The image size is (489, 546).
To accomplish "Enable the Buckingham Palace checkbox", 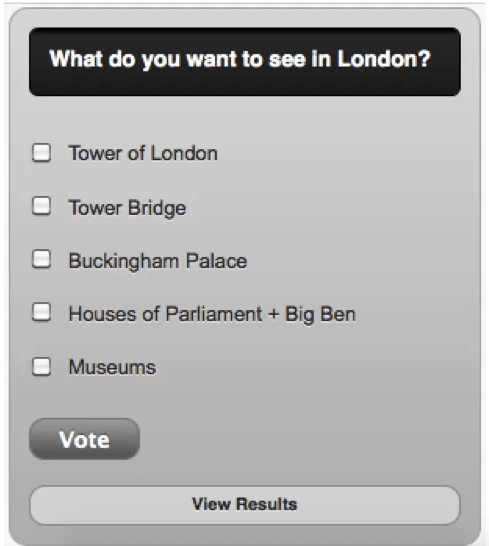I will click(41, 259).
